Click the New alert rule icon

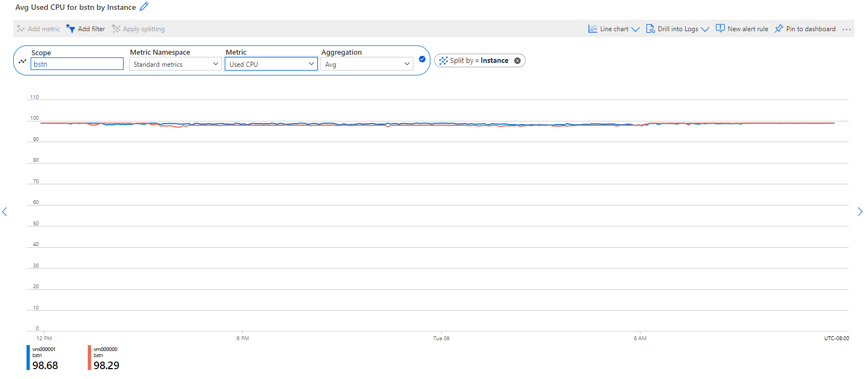coord(720,28)
